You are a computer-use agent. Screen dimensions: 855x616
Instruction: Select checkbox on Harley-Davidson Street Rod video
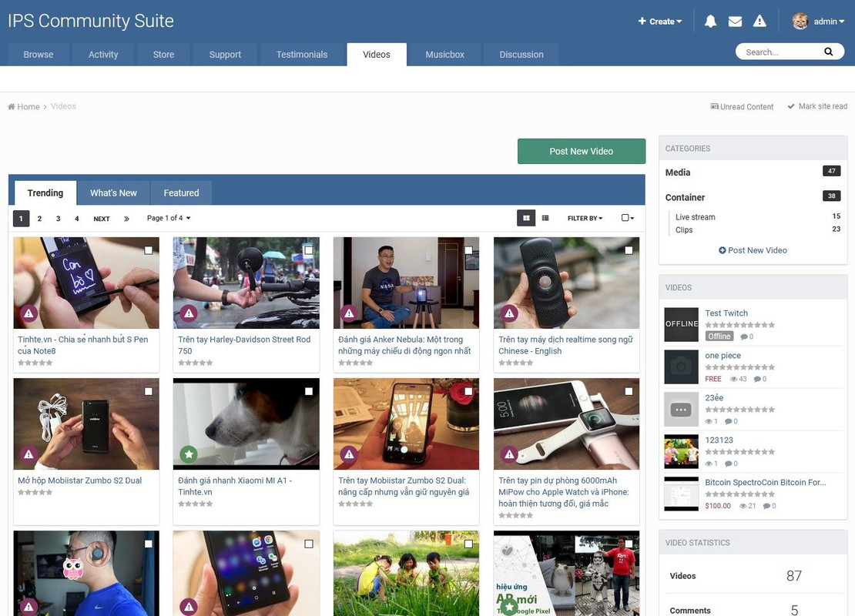(x=309, y=250)
